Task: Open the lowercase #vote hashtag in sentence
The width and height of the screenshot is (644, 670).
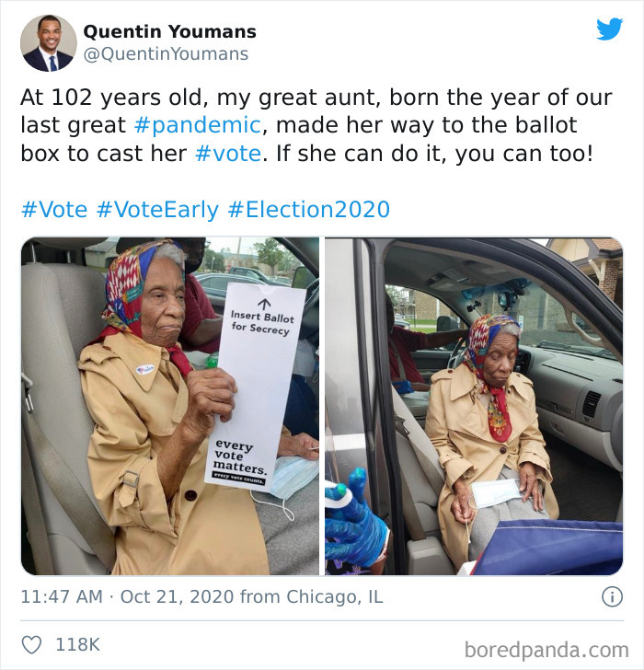Action: coord(228,154)
